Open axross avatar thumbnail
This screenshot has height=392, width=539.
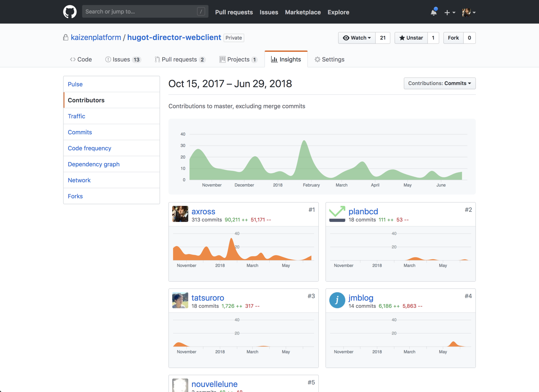point(180,214)
